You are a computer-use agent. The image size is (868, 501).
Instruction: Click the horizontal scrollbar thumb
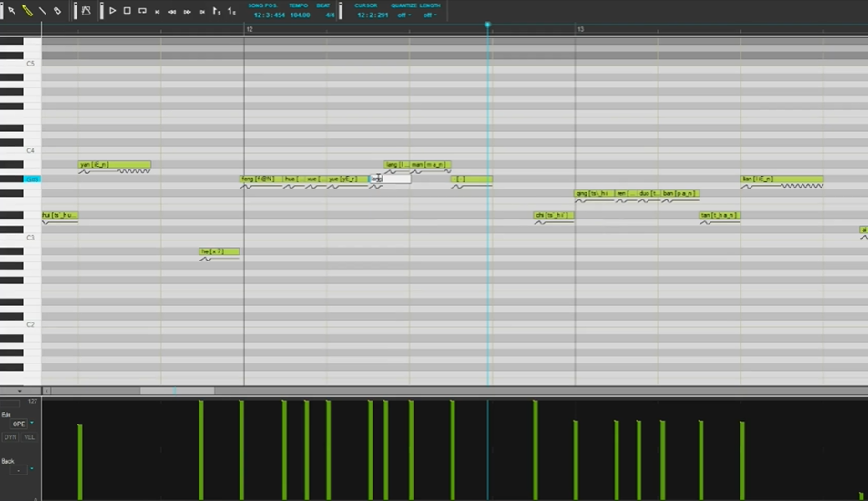point(177,391)
